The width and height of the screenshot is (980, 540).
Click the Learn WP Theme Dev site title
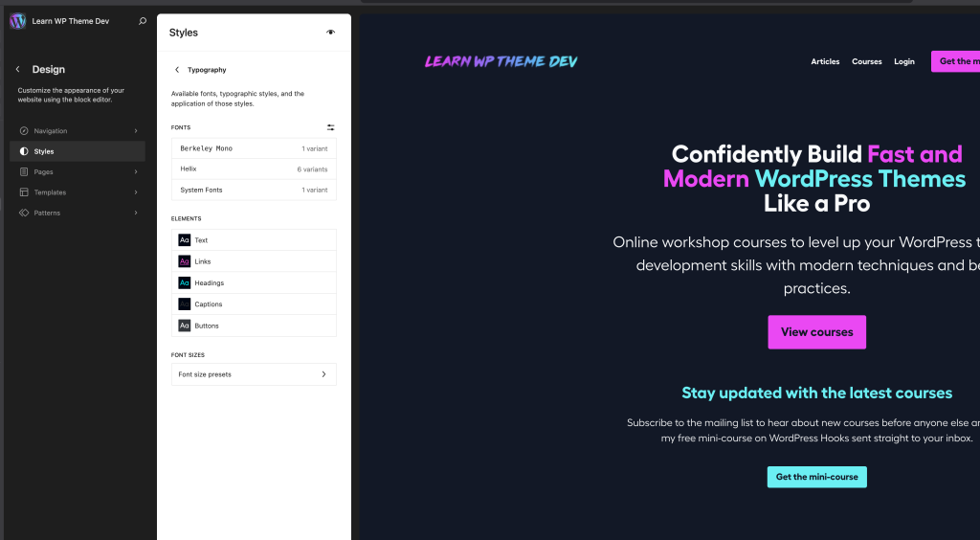(71, 21)
